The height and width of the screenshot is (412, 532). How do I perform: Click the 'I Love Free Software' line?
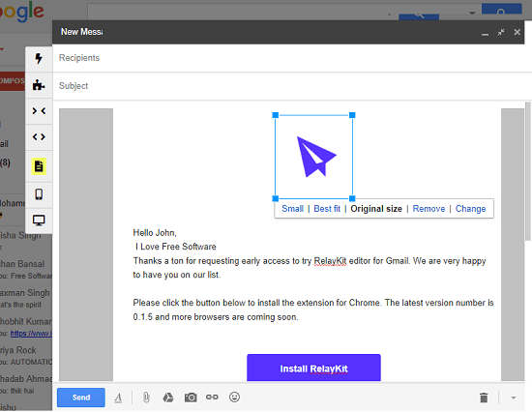point(175,247)
